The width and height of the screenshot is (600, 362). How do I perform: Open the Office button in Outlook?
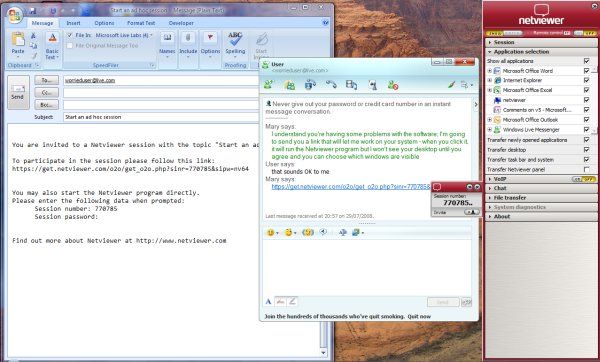click(15, 15)
